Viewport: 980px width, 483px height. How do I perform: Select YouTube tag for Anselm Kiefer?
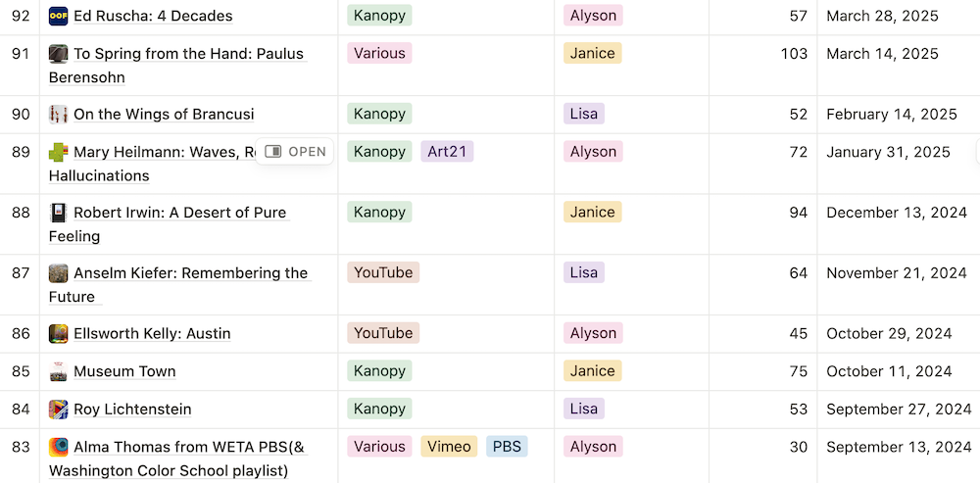pos(383,272)
